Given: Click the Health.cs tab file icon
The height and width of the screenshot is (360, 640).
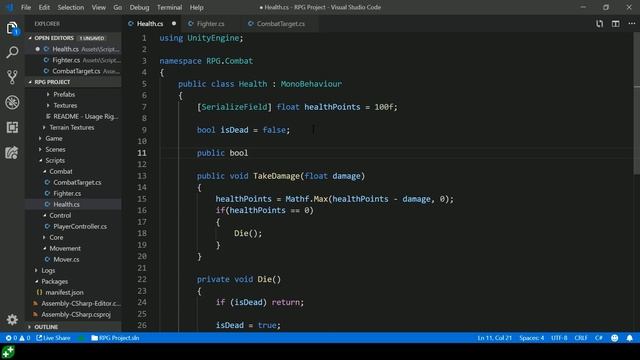Looking at the screenshot, I should [131, 24].
